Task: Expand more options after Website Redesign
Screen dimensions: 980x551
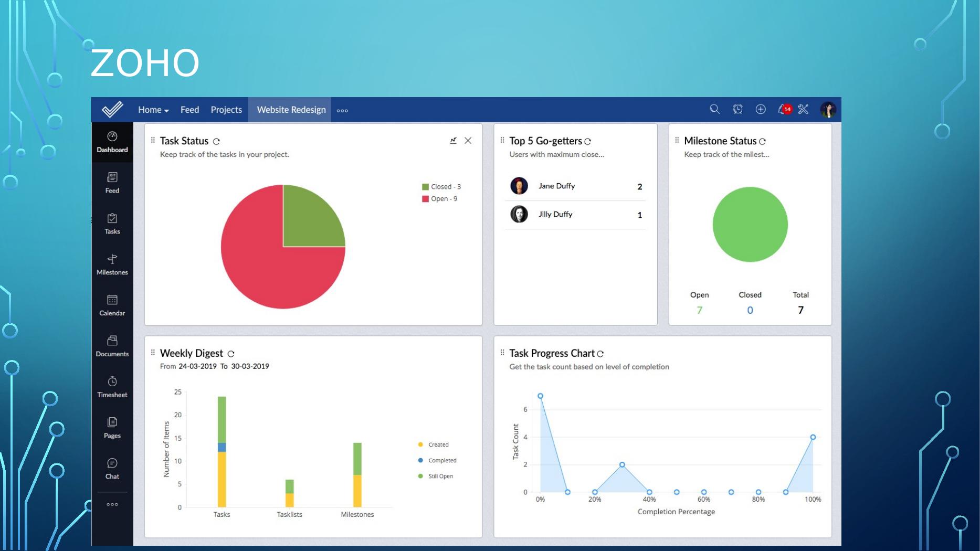Action: click(342, 111)
